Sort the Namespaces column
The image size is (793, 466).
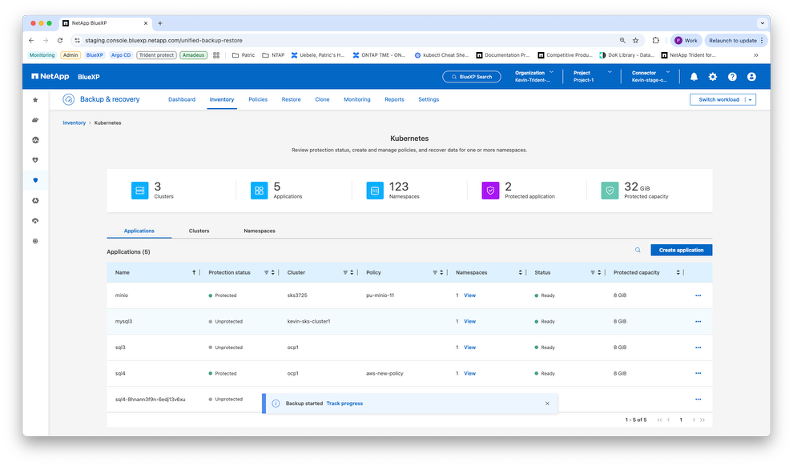coord(520,273)
